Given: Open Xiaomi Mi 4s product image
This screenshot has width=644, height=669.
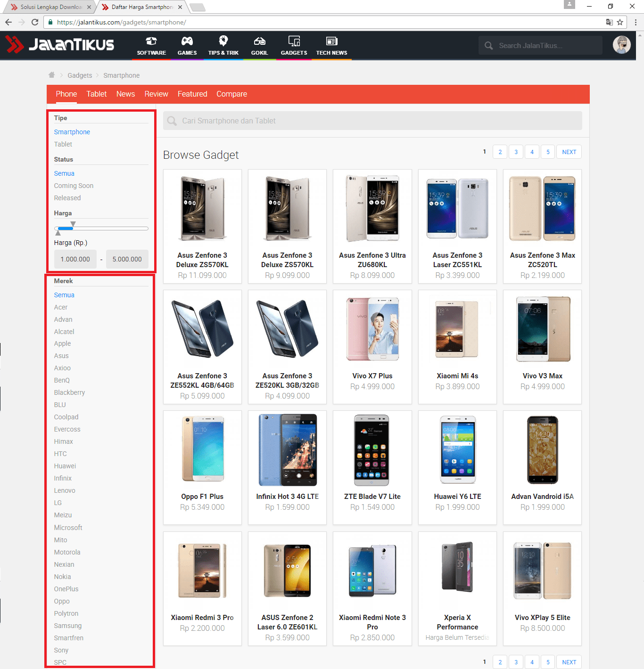Looking at the screenshot, I should tap(457, 329).
